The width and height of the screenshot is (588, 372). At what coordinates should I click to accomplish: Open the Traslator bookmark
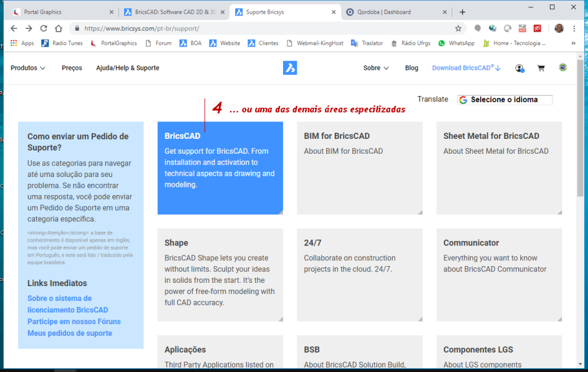tap(367, 43)
